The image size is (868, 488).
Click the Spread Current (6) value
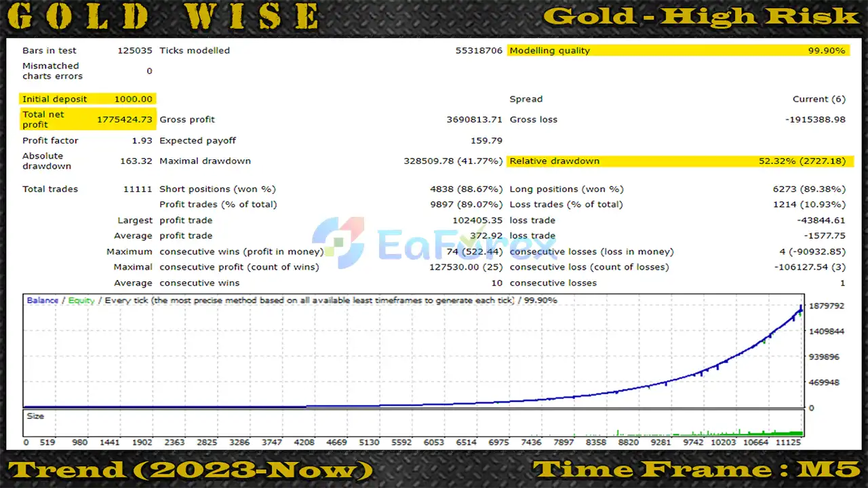[818, 99]
